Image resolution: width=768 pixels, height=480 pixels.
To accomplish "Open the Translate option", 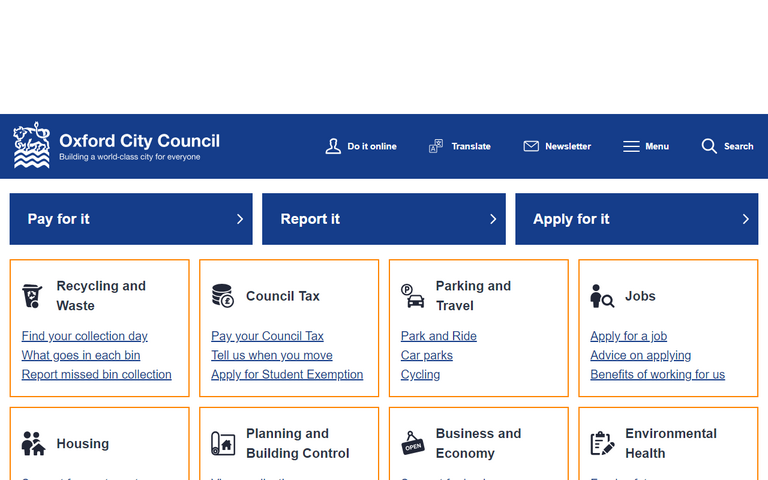I will [x=460, y=146].
